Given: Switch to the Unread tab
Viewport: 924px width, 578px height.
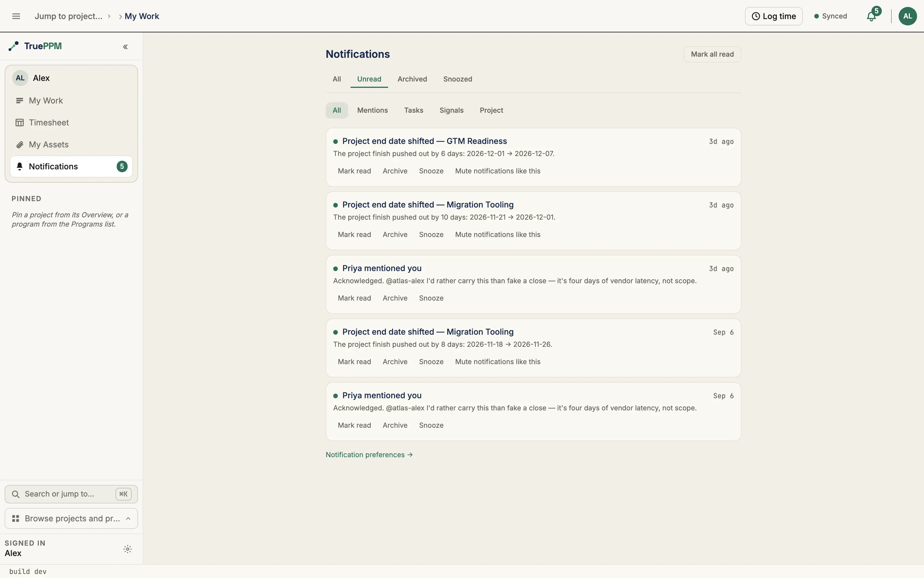Looking at the screenshot, I should pos(369,79).
